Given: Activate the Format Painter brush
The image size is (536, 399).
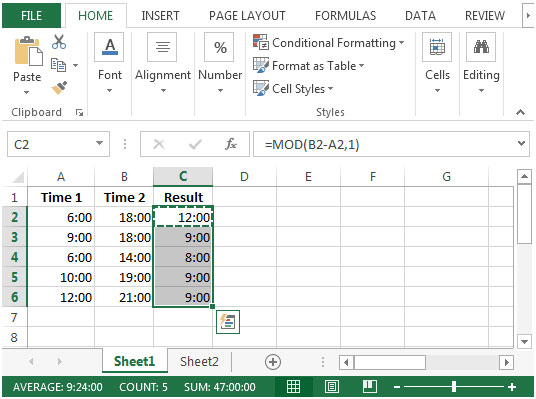Looking at the screenshot, I should pos(59,88).
